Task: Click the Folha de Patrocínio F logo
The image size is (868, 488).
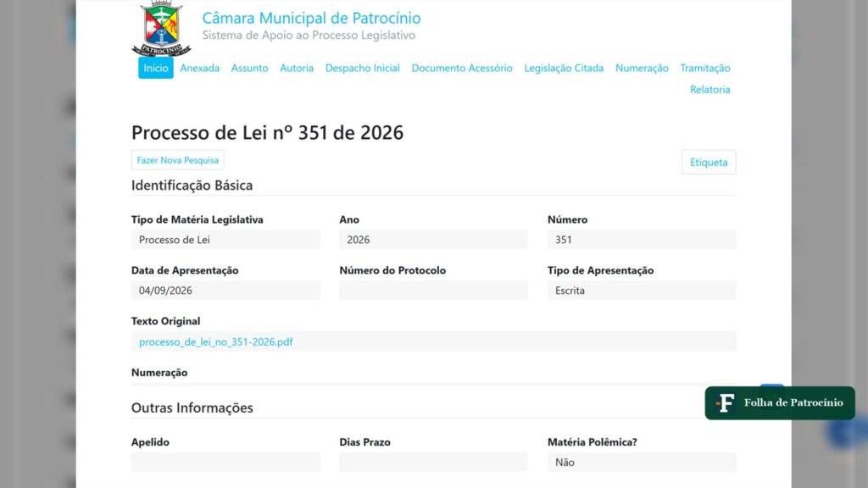Action: pyautogui.click(x=725, y=402)
